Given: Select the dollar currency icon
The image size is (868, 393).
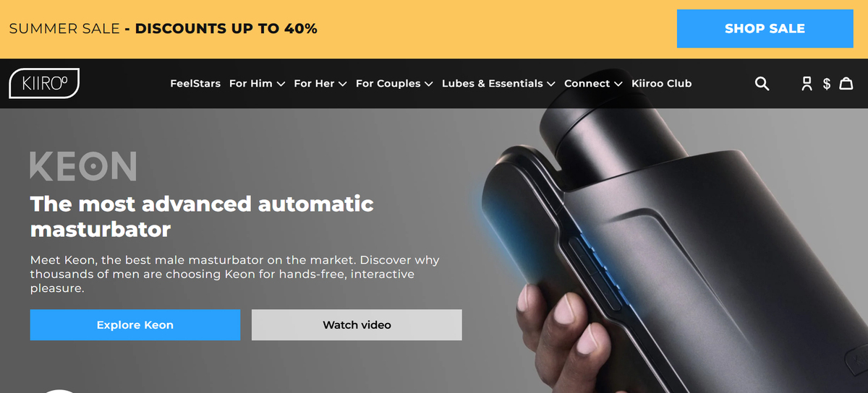Looking at the screenshot, I should tap(827, 84).
